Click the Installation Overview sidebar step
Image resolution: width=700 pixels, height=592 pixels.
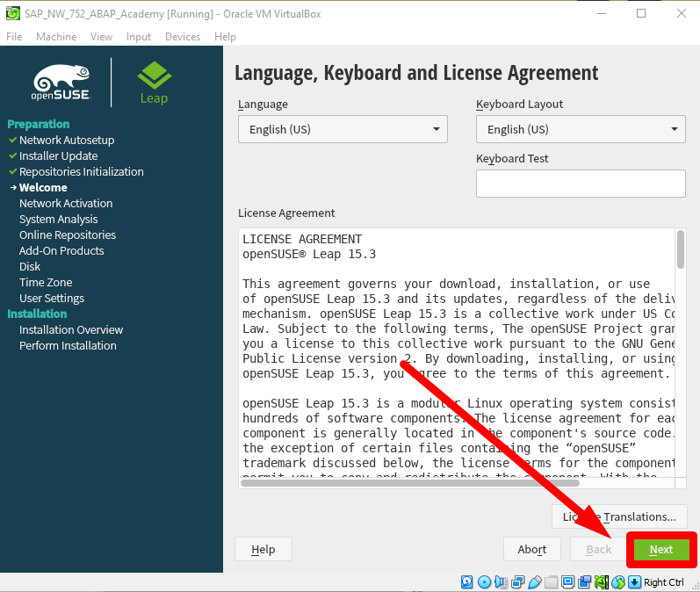pos(71,330)
